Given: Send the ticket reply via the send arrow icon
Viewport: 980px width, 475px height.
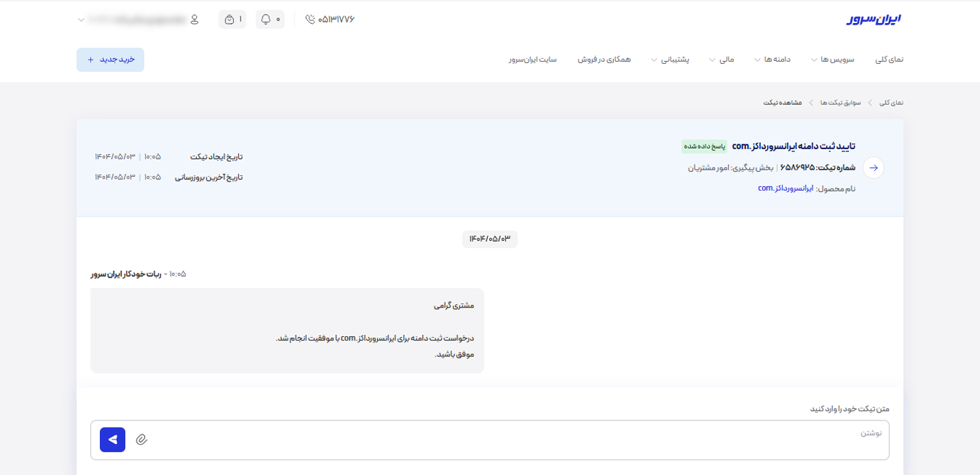Looking at the screenshot, I should [x=112, y=439].
